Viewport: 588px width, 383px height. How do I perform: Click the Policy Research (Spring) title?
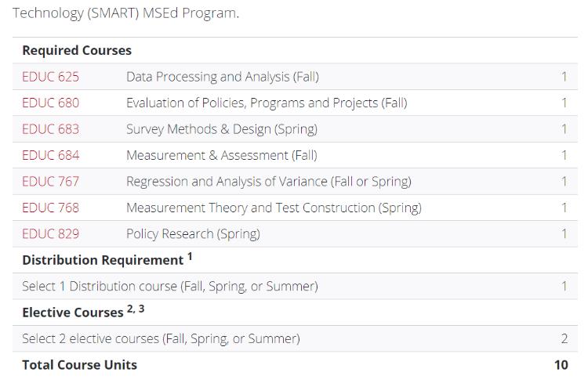click(x=193, y=234)
